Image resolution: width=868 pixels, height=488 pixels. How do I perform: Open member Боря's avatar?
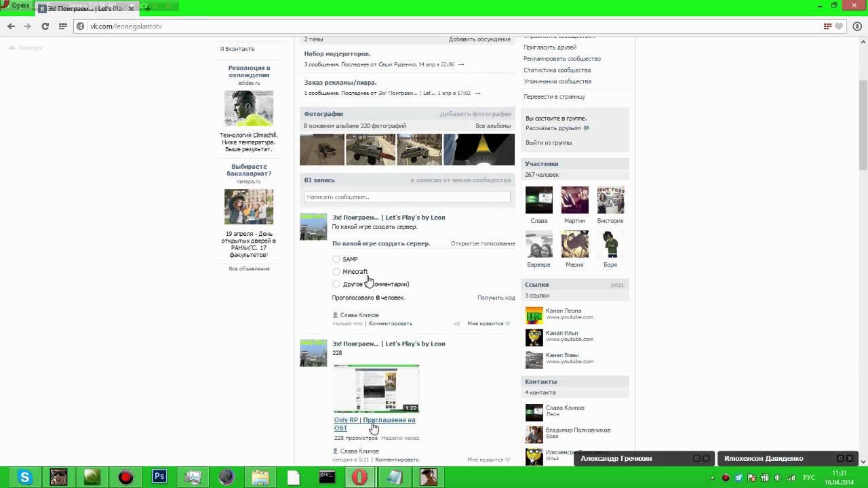[x=610, y=244]
